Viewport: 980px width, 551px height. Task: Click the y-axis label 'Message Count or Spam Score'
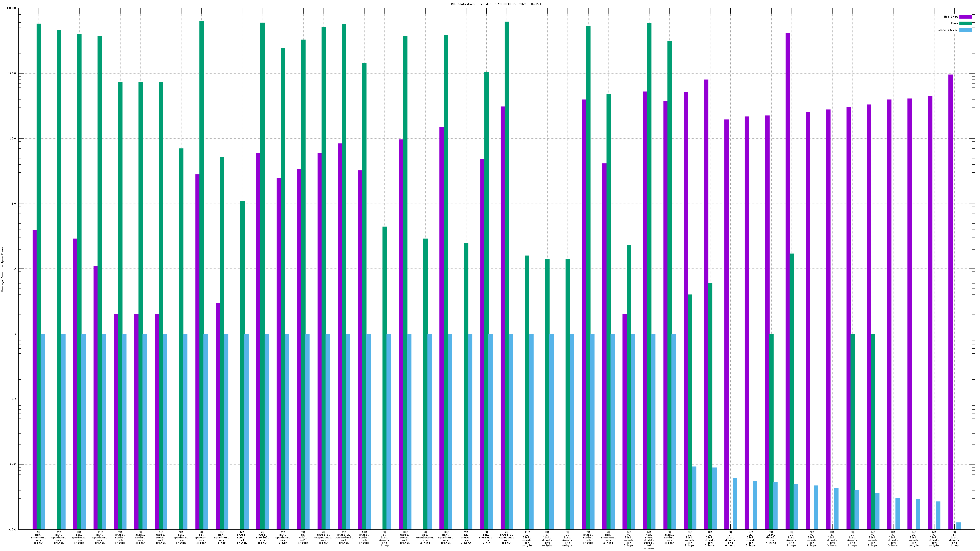pyautogui.click(x=3, y=269)
